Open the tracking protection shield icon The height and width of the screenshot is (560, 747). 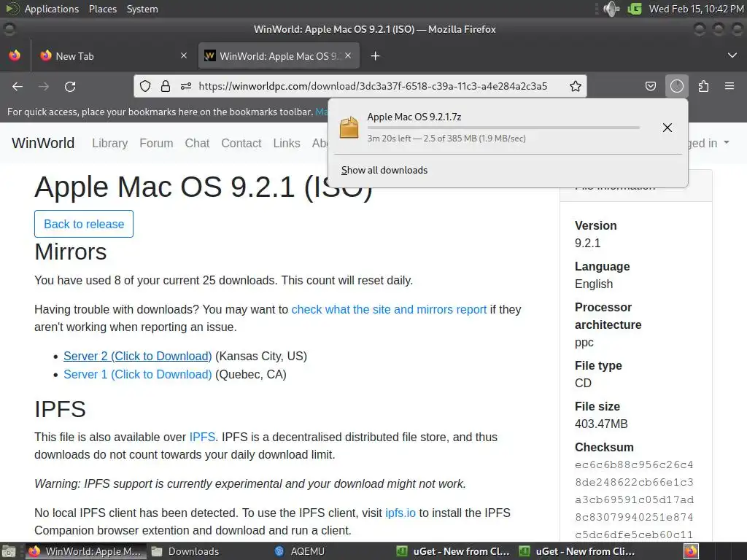(145, 86)
